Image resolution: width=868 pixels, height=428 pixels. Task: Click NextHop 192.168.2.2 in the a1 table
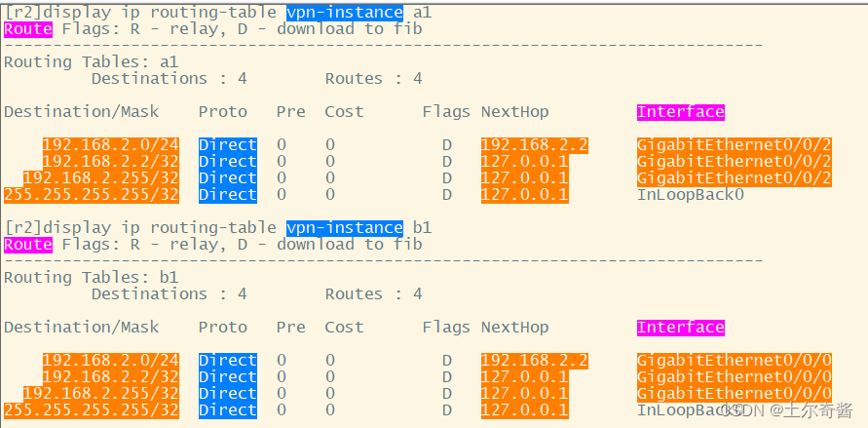click(534, 145)
